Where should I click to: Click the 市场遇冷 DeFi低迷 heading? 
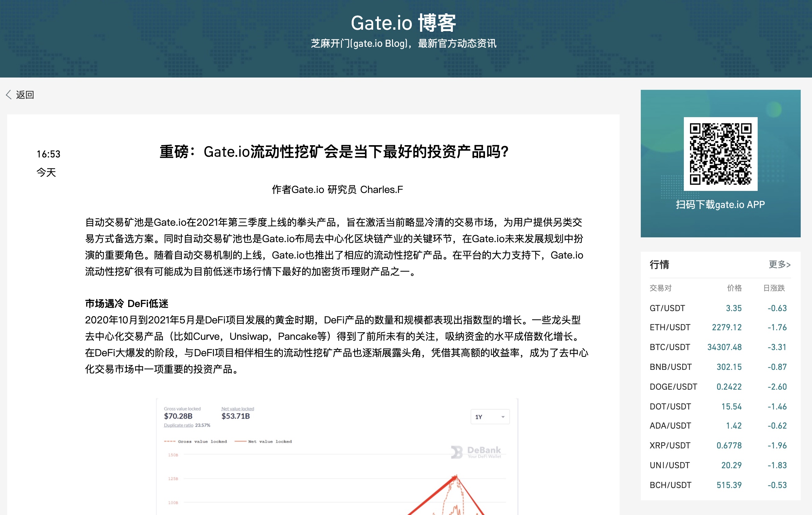[126, 303]
